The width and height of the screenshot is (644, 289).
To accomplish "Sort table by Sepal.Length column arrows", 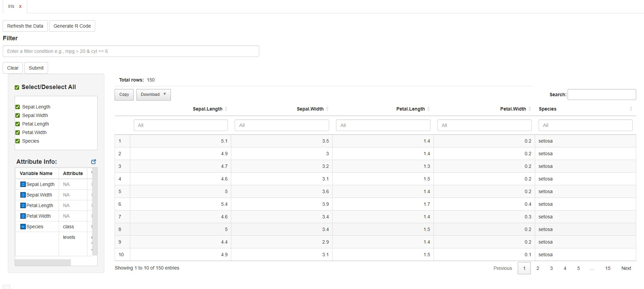I will 226,109.
